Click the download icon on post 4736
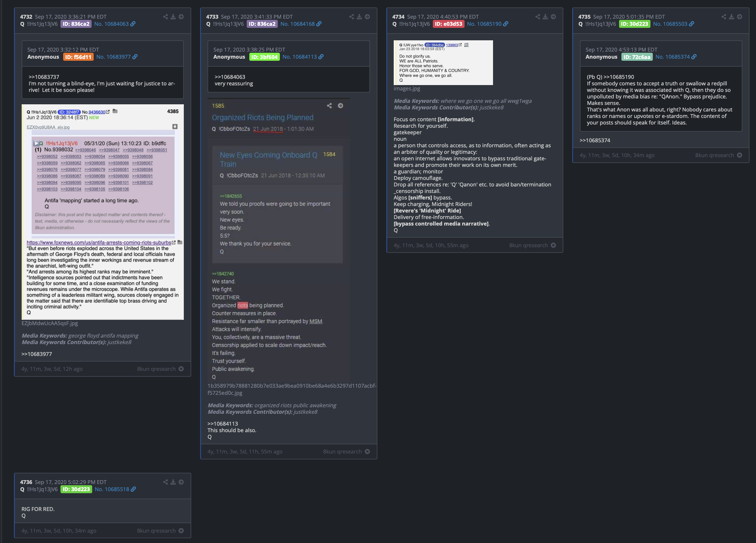Screen dimensions: 756x543 pos(173,482)
